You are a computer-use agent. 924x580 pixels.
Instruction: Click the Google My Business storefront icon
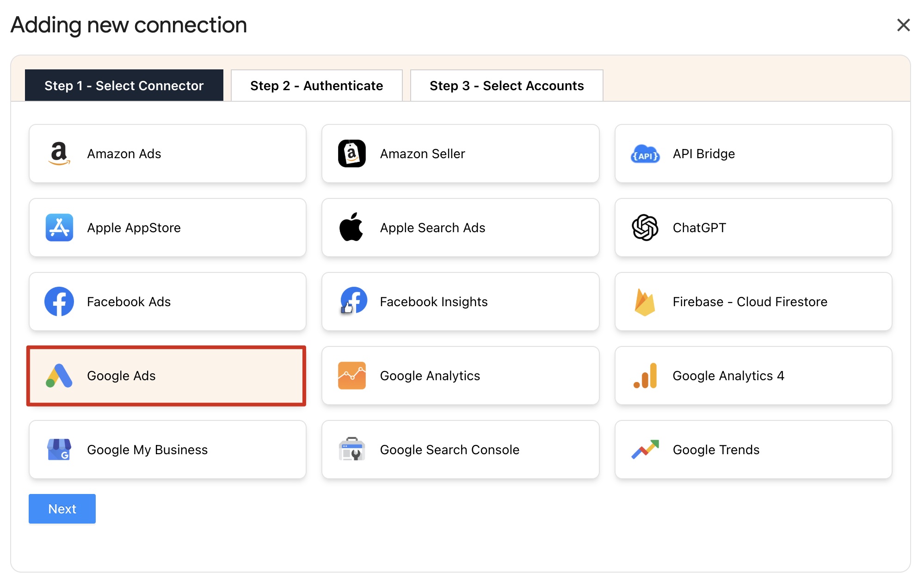(59, 450)
